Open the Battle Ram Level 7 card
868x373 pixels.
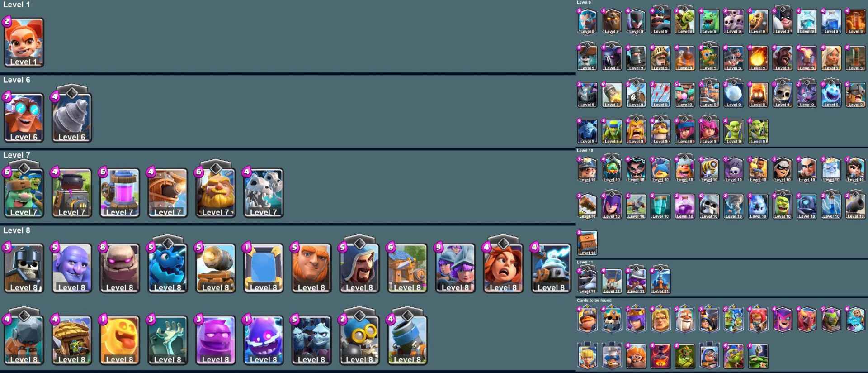167,193
